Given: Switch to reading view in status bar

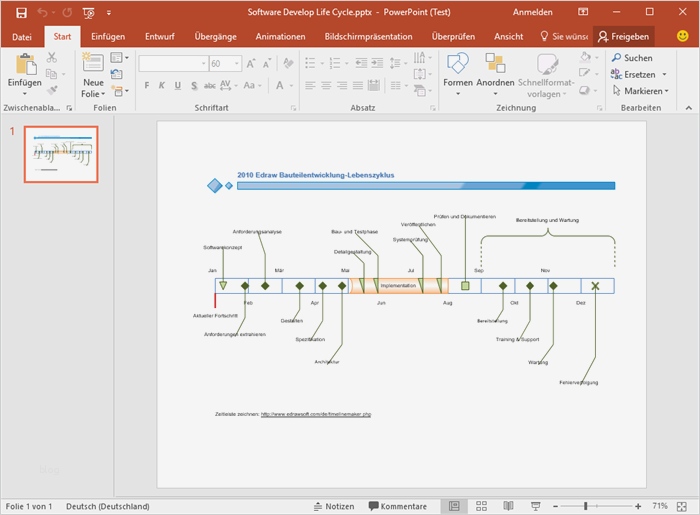Looking at the screenshot, I should [x=508, y=506].
